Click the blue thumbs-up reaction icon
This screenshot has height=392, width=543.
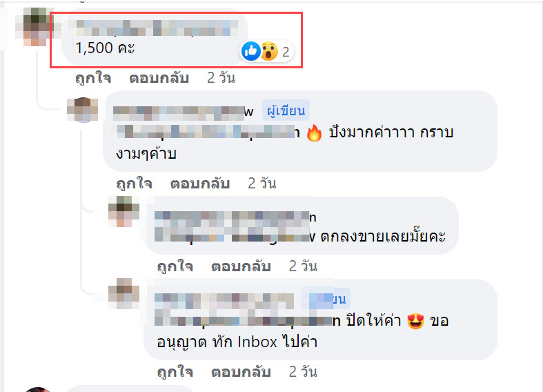coord(250,51)
